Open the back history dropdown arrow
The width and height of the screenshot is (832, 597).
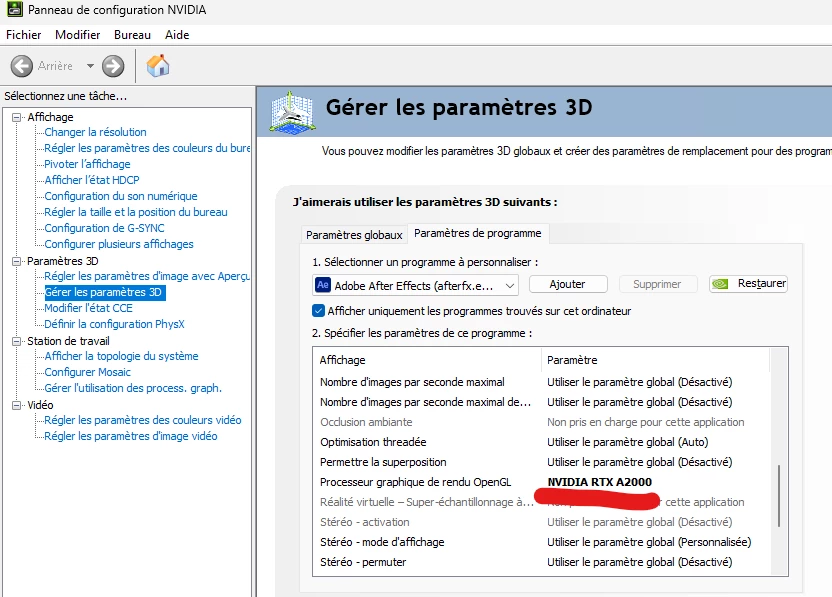(90, 66)
